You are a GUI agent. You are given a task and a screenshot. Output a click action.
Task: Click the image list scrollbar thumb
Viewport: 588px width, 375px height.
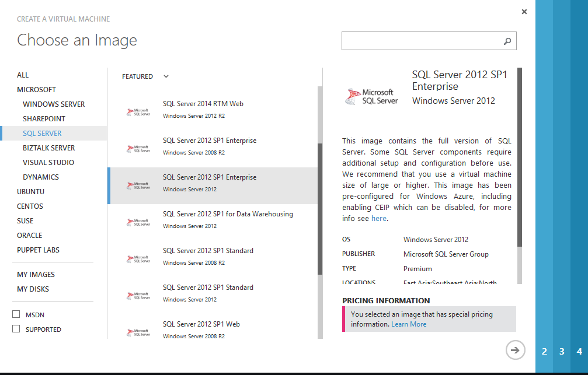320,209
